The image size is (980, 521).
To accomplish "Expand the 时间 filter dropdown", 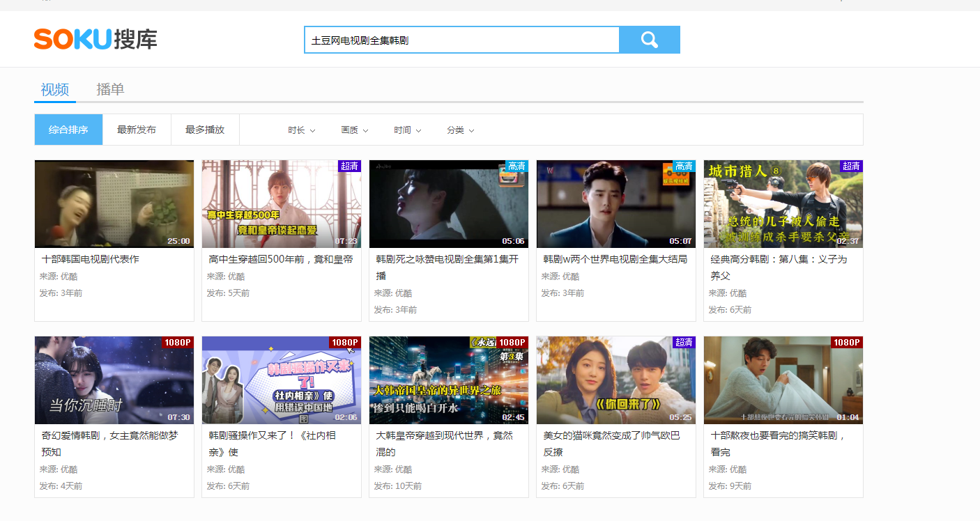I will coord(407,130).
